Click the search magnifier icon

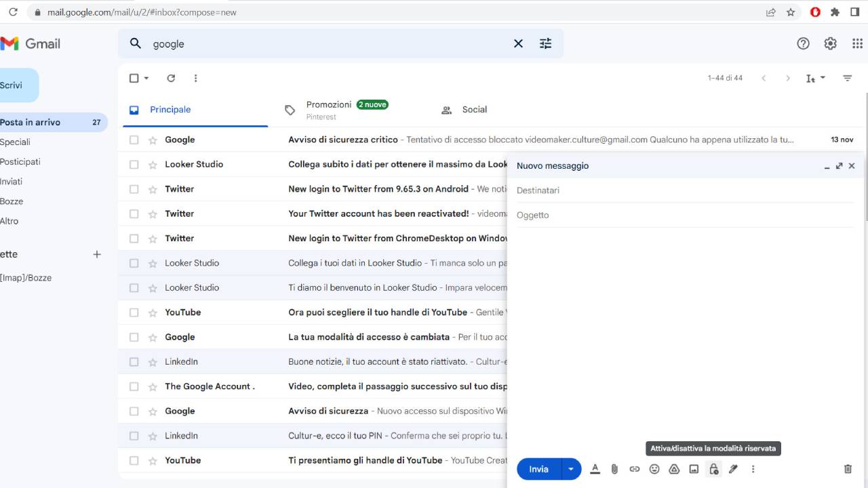click(136, 43)
